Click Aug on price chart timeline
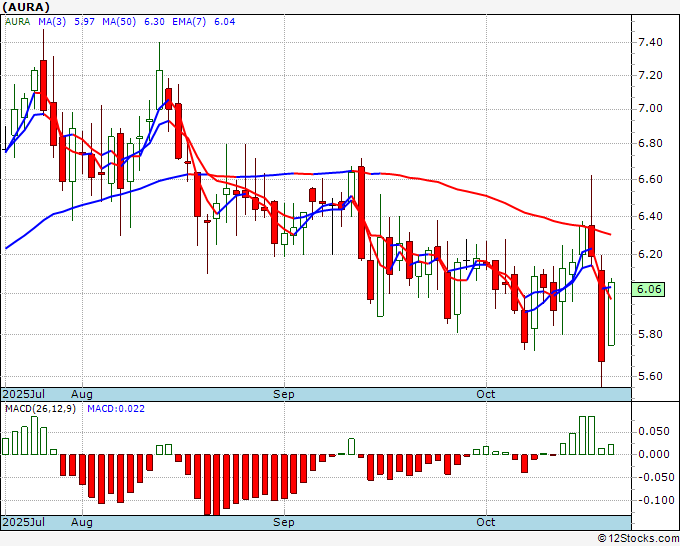The image size is (680, 546). click(82, 394)
